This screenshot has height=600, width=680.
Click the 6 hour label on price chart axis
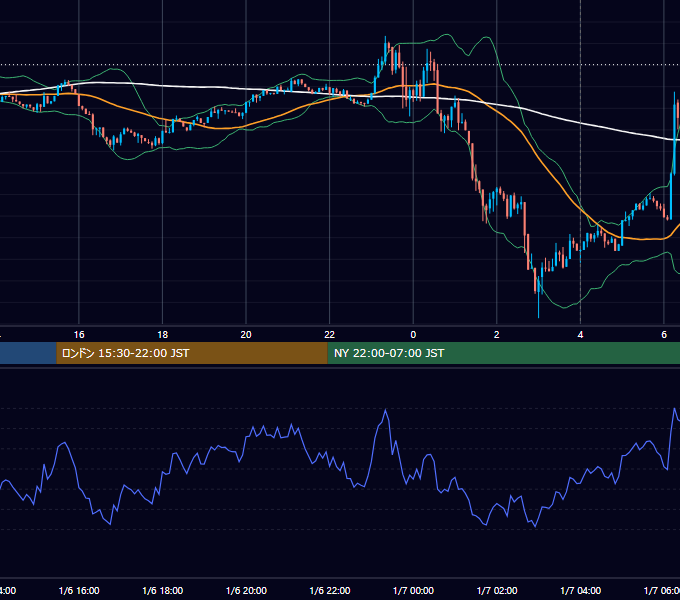(x=664, y=335)
